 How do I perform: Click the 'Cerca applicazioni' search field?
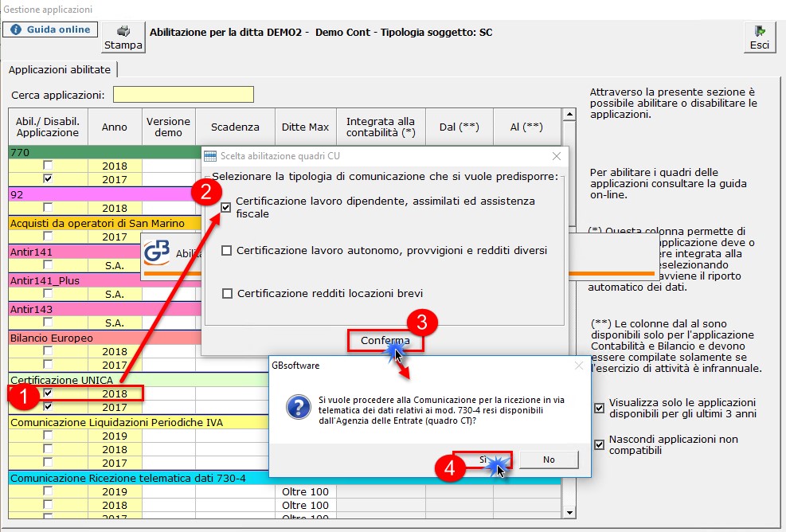(x=183, y=94)
